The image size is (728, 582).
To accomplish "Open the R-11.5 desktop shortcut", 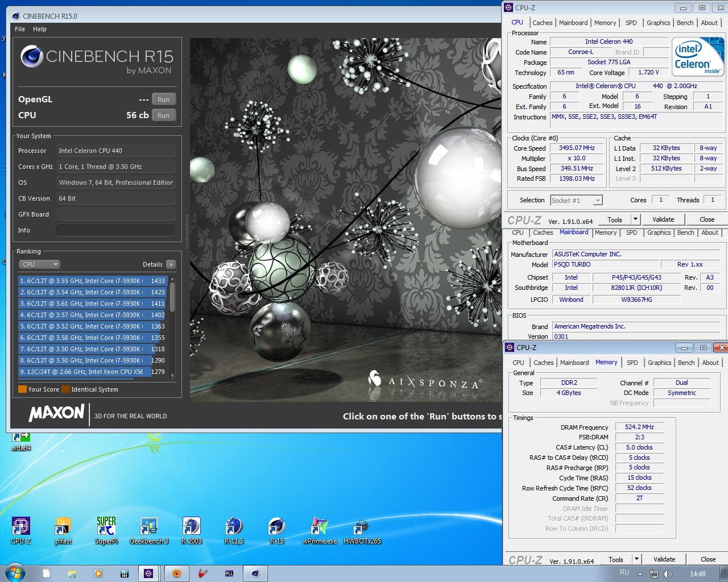I will click(234, 531).
